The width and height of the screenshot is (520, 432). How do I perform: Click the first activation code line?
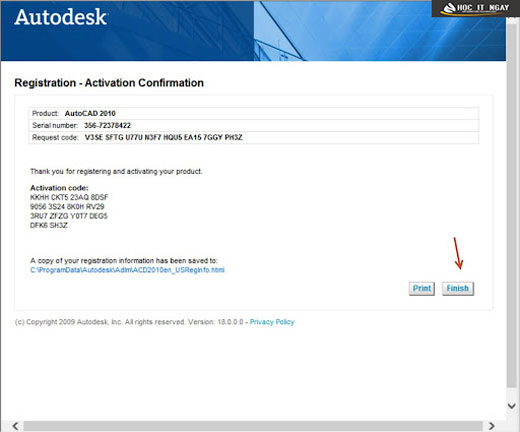tap(69, 197)
